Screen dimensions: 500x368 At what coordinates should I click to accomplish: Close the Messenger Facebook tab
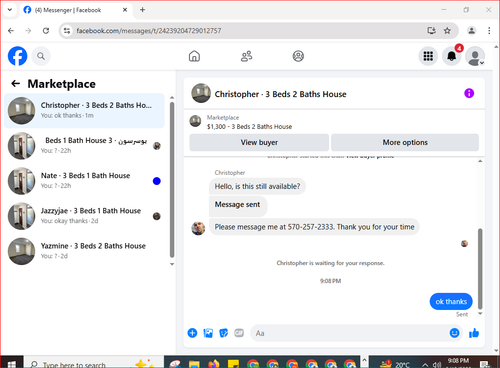coord(125,10)
